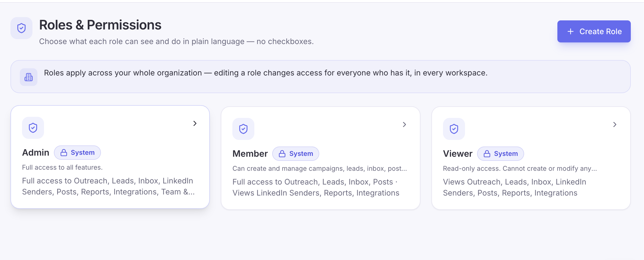Image resolution: width=644 pixels, height=260 pixels.
Task: Click the shield icon beside Roles & Permissions title
Action: [x=21, y=28]
